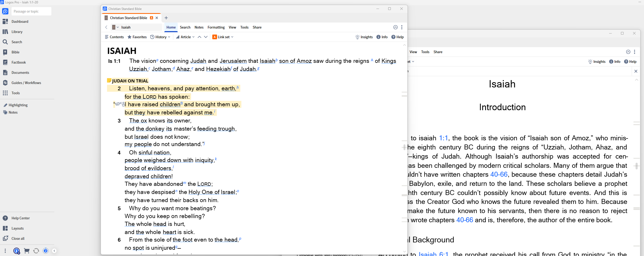Close the Christian Standard Bible tab
644x256 pixels.
157,18
